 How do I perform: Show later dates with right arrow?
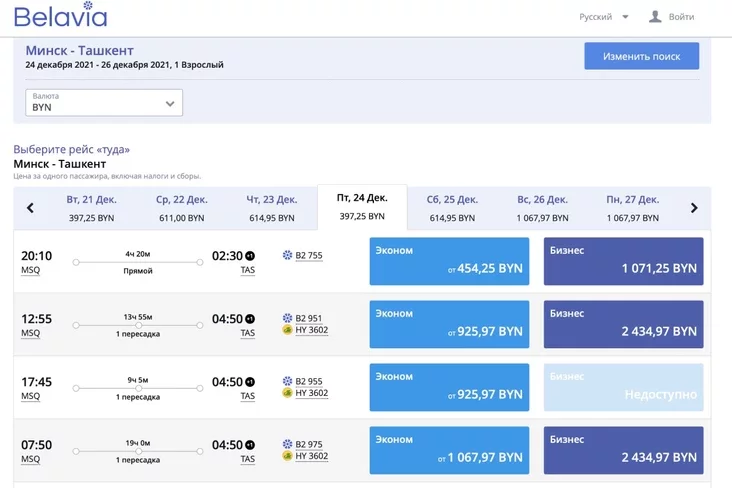(x=694, y=208)
